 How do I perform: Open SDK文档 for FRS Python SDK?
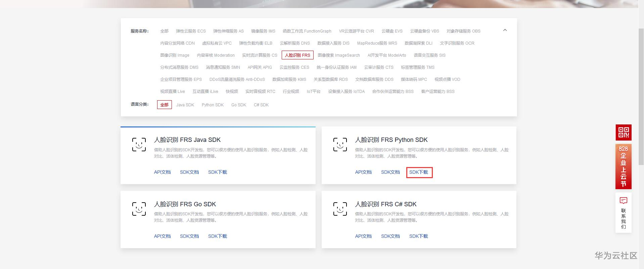point(390,172)
